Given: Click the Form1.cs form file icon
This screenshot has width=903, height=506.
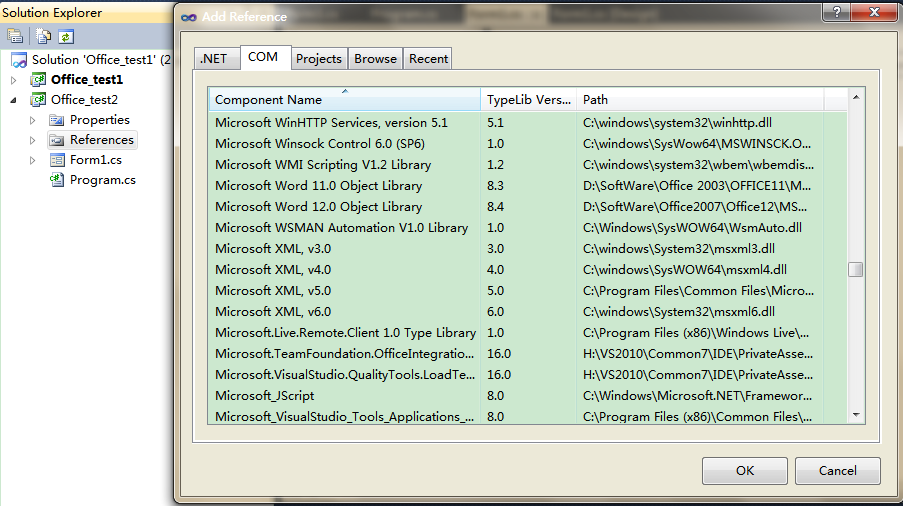Looking at the screenshot, I should (x=56, y=160).
